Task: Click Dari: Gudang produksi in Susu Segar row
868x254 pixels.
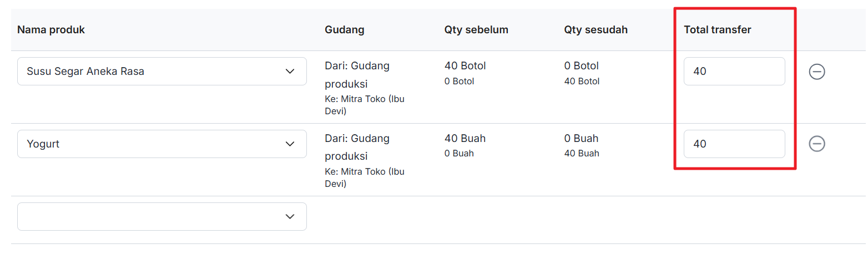Action: tap(357, 75)
